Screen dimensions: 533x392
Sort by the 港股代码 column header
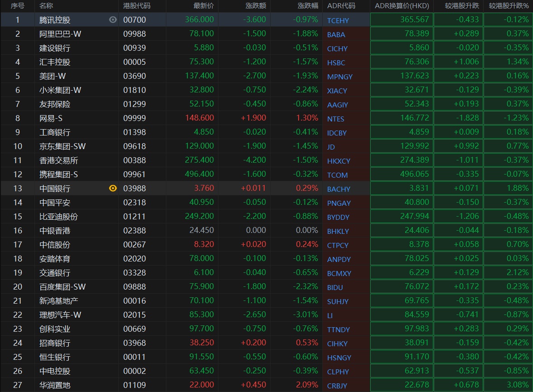pos(137,6)
